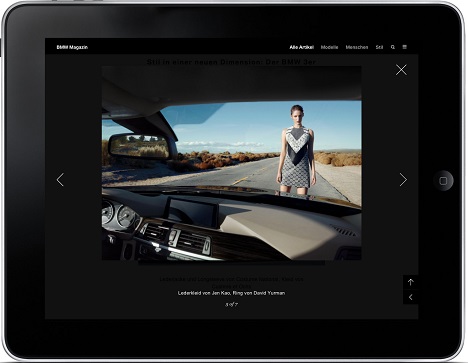Click the caption 'Lederkleid von Jen Kao, Ring von David Yurman'

[x=231, y=293]
